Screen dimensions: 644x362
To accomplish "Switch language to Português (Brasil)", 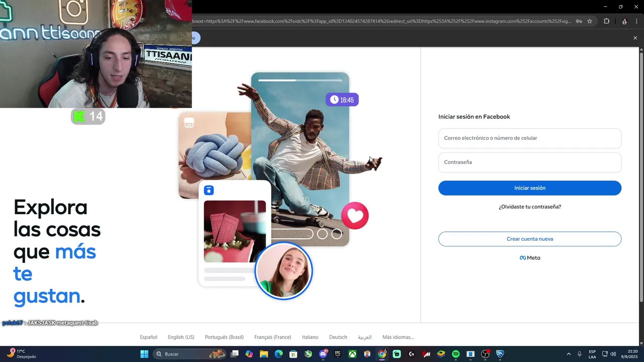I will [224, 337].
